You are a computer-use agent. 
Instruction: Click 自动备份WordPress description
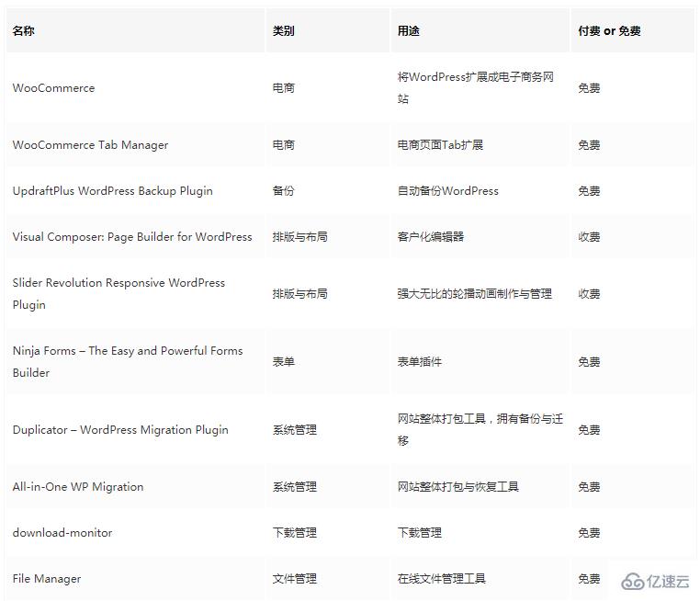tap(447, 191)
